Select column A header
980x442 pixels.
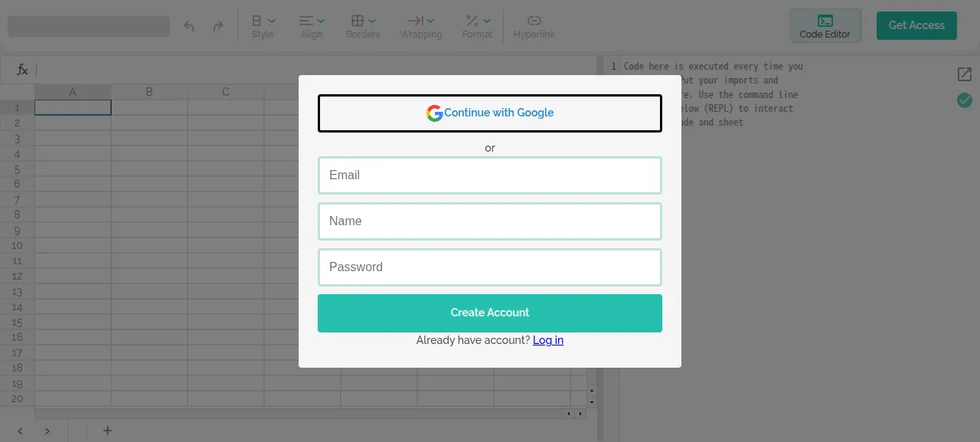[x=73, y=92]
